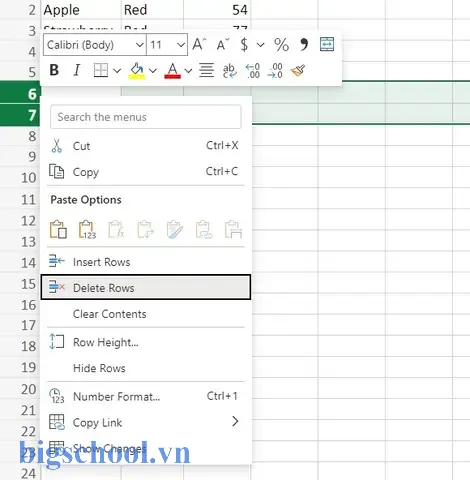Click the scissors Cut icon
Viewport: 470px width, 480px height.
[x=57, y=146]
